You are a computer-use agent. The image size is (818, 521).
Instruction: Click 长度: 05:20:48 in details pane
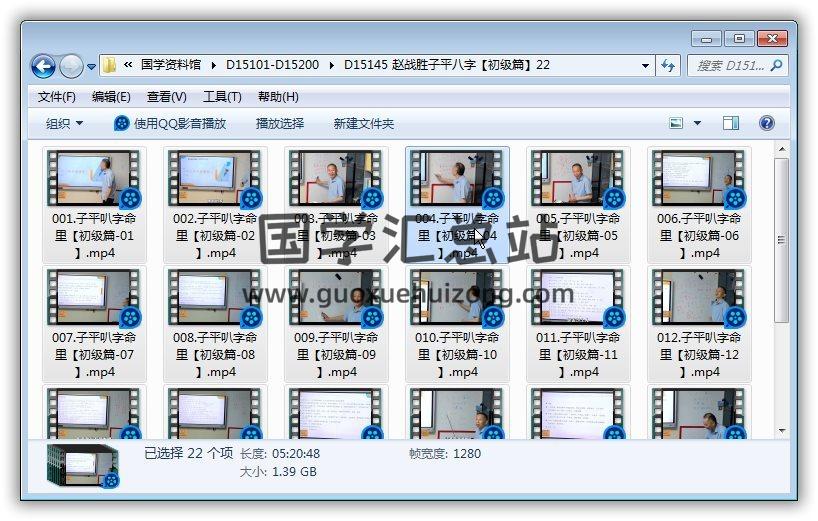coord(280,454)
